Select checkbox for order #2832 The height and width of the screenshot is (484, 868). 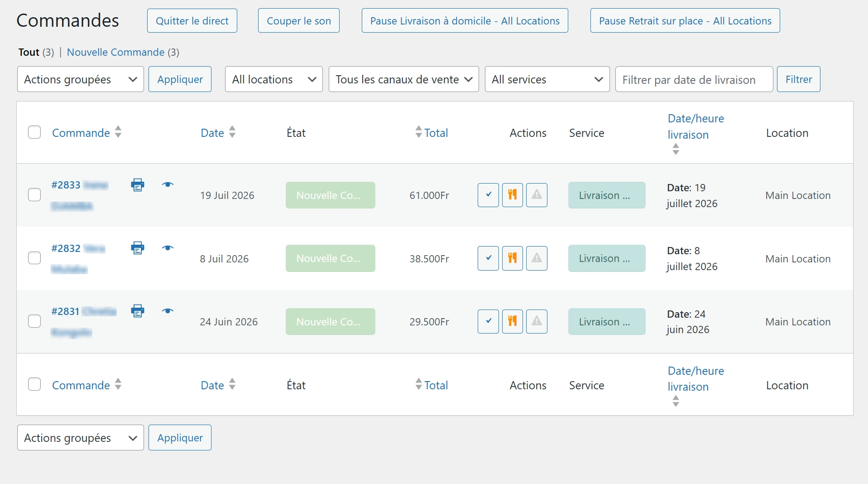(x=34, y=258)
